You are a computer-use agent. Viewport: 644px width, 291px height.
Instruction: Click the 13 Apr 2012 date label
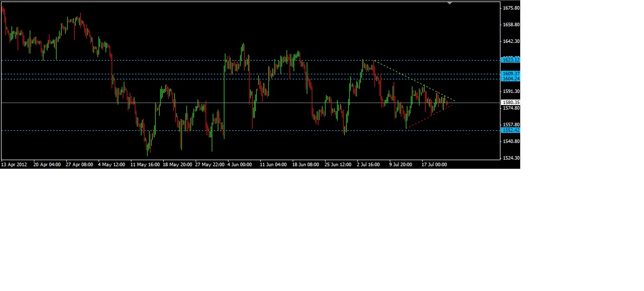pos(14,164)
